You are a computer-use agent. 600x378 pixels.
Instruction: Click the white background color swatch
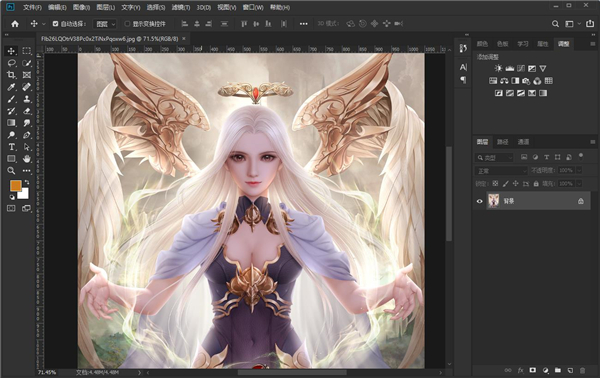(x=24, y=194)
